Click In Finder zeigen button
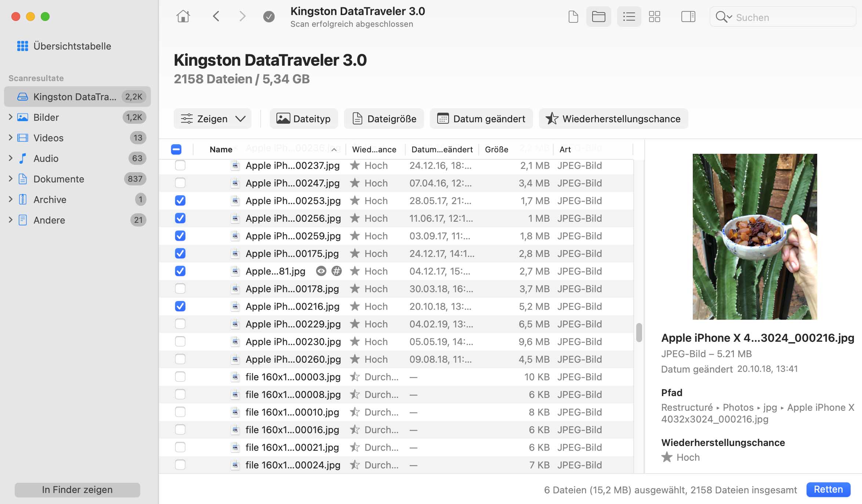Screen dimensions: 862x504 pos(77,490)
